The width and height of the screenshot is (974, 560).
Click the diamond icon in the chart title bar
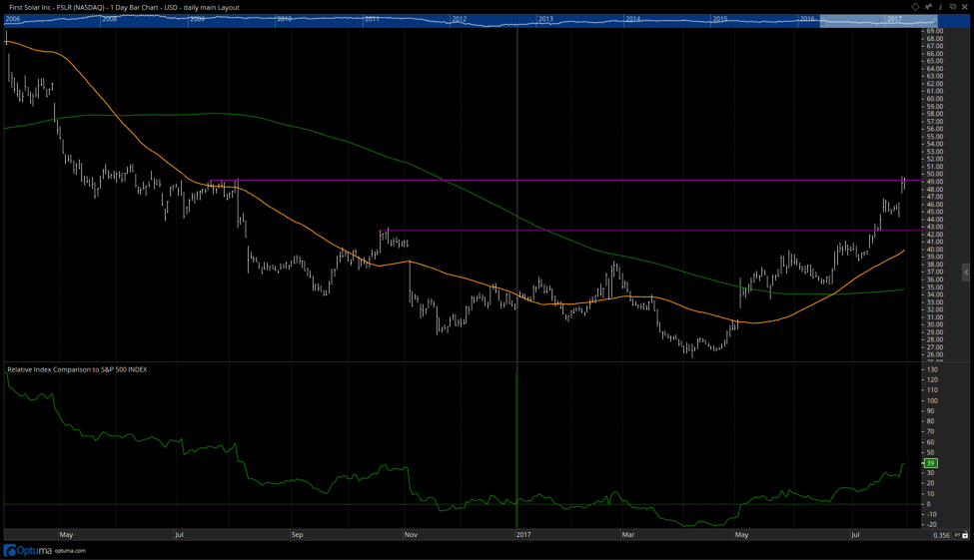[915, 7]
